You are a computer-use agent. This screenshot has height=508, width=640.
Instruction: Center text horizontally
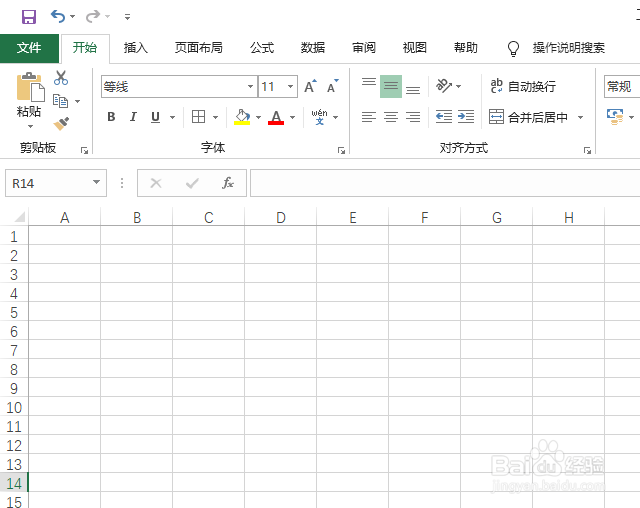(x=391, y=117)
